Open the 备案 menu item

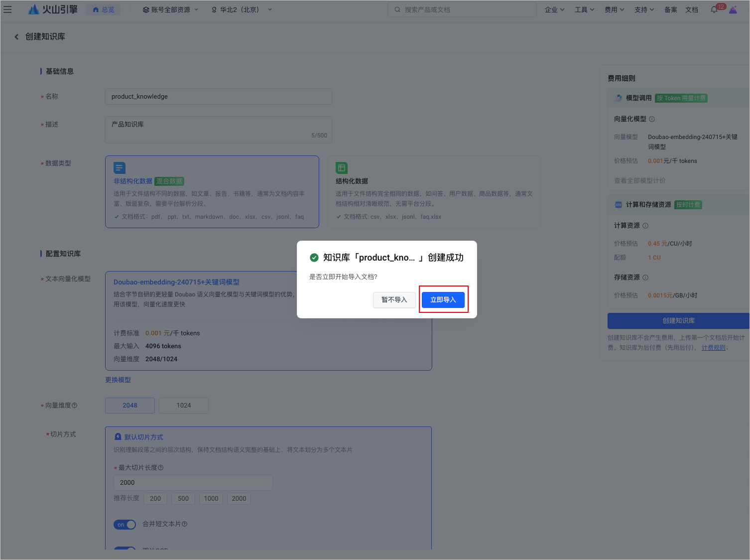tap(670, 9)
